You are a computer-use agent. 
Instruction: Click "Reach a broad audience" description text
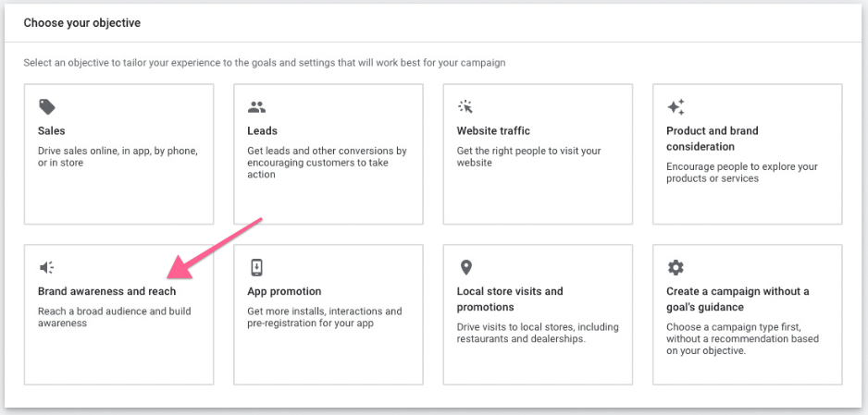(x=114, y=317)
